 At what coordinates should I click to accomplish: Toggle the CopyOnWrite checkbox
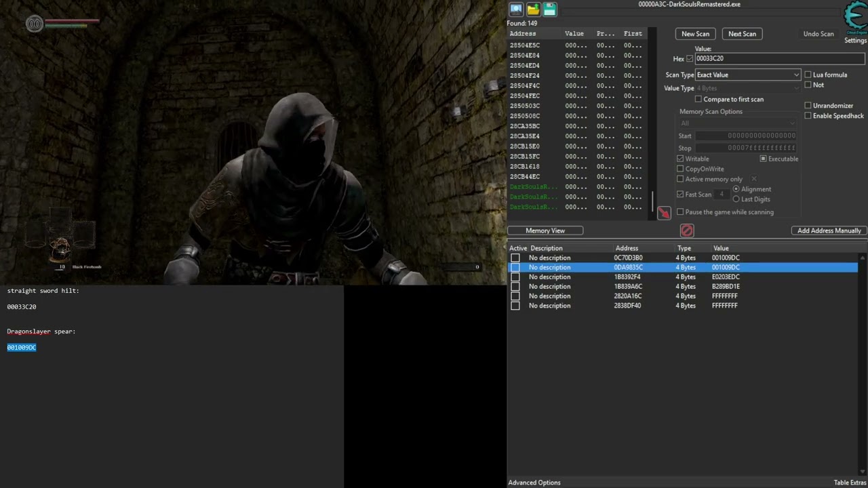680,169
